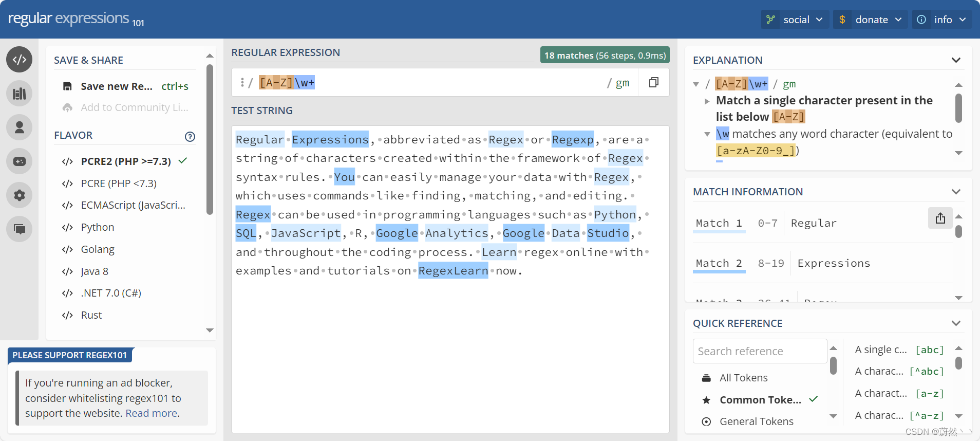Collapse the Quick Reference panel chevron
This screenshot has width=980, height=441.
(x=956, y=323)
